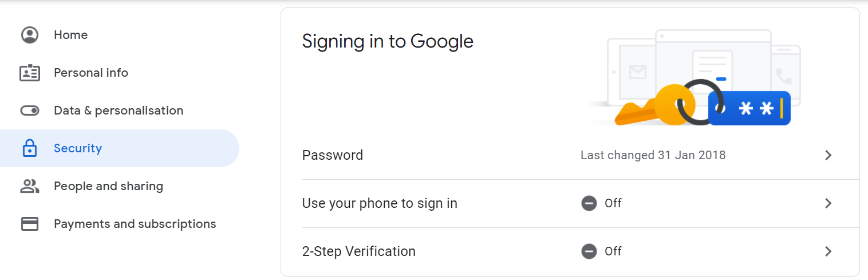
Task: Click the Security padlock icon
Action: tap(30, 148)
